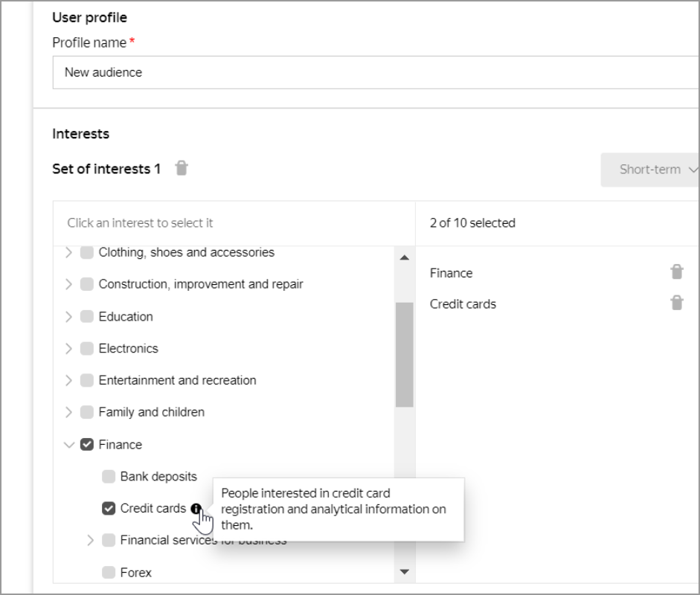Remove Finance from selected interests
This screenshot has height=595, width=700.
coord(676,272)
